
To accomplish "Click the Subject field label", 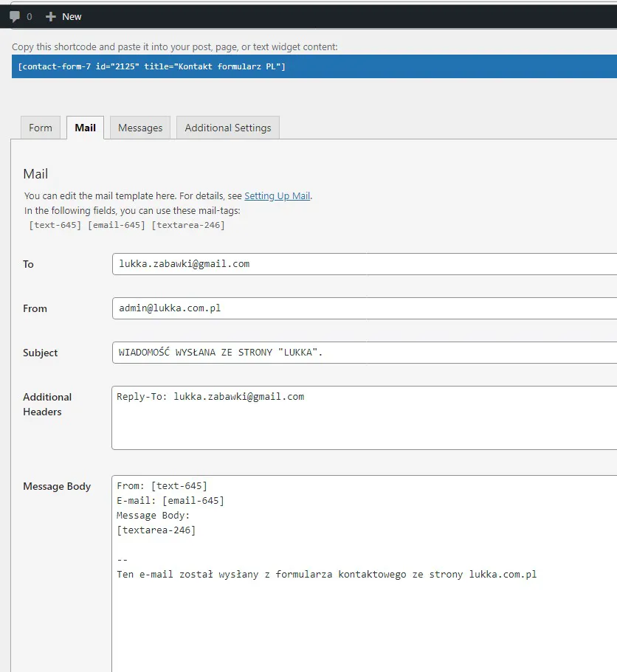I will (40, 353).
